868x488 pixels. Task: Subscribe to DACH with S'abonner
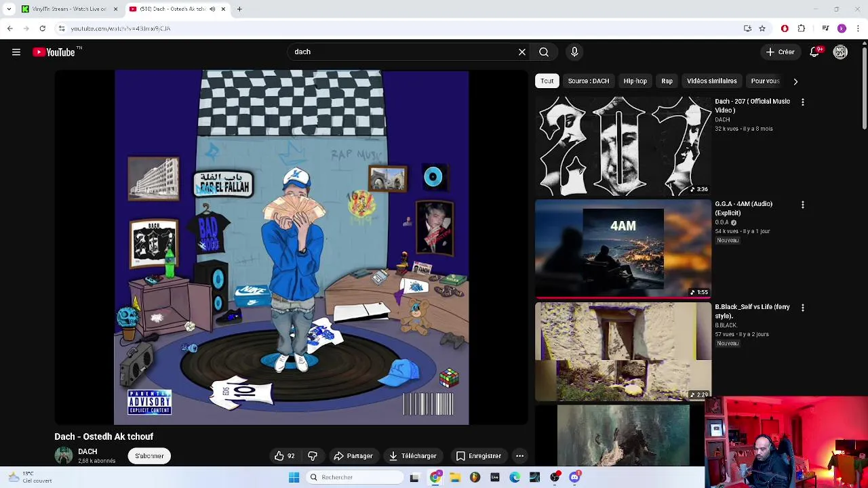tap(149, 456)
